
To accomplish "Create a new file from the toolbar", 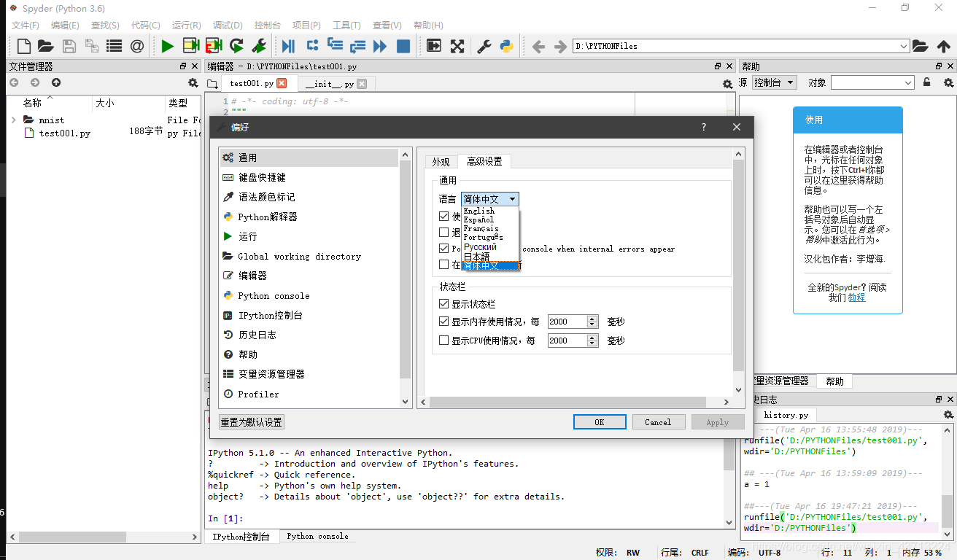I will 24,46.
